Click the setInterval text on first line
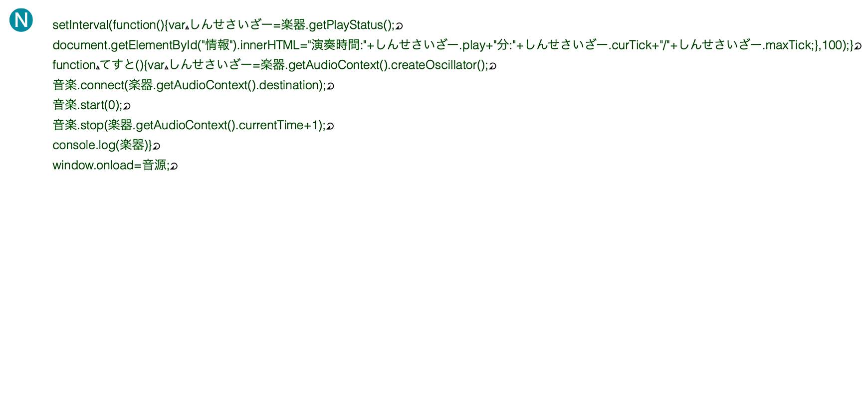 (x=80, y=25)
